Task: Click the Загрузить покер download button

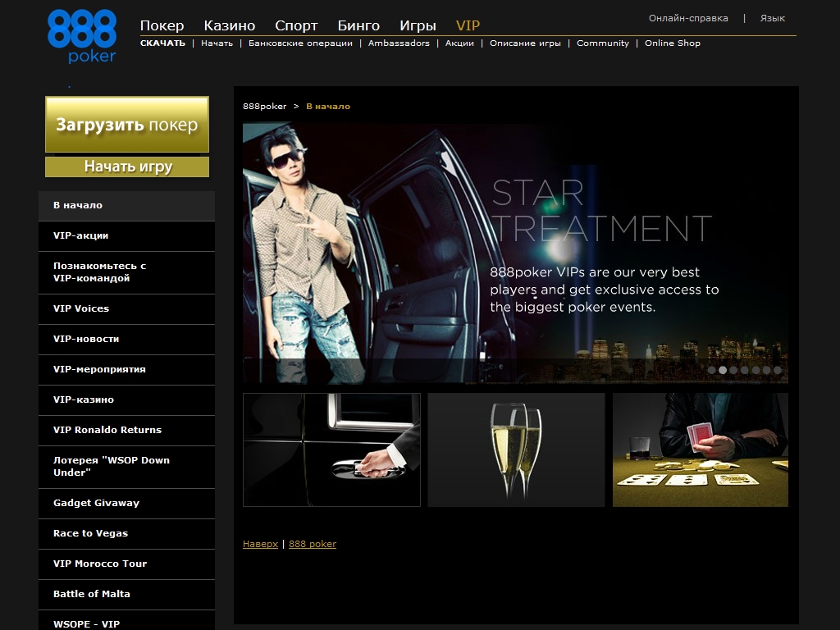Action: pos(127,125)
